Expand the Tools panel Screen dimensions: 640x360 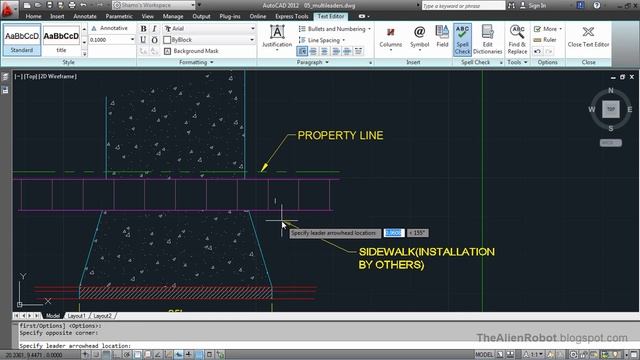point(517,62)
